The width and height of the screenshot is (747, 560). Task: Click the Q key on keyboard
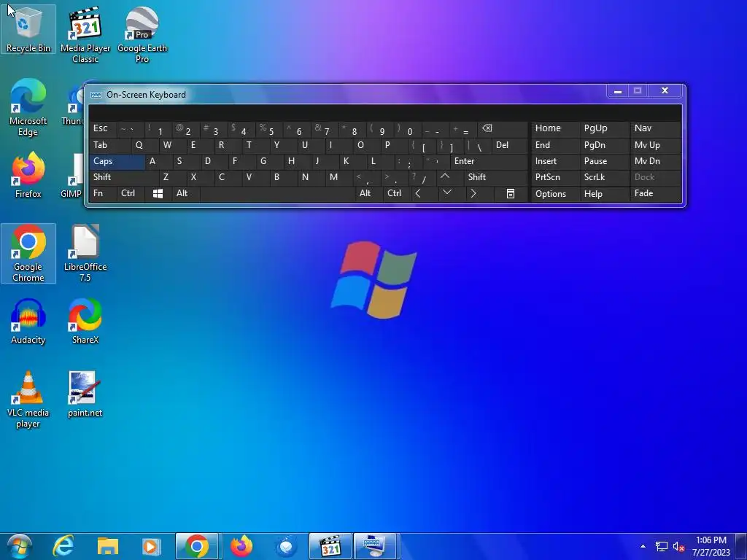(144, 145)
